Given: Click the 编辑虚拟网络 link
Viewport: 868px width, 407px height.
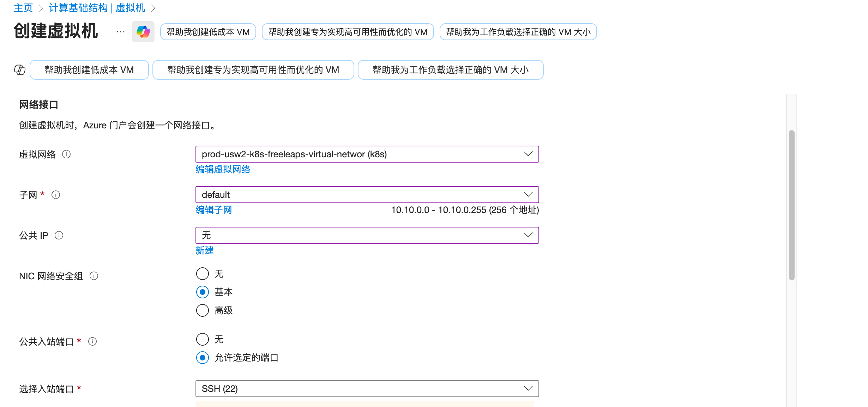Looking at the screenshot, I should (223, 170).
